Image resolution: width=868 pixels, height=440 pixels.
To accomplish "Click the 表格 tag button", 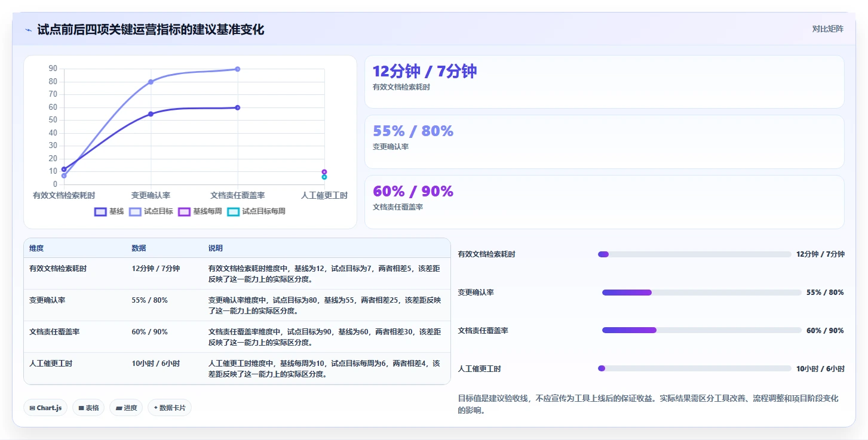I will tap(88, 408).
